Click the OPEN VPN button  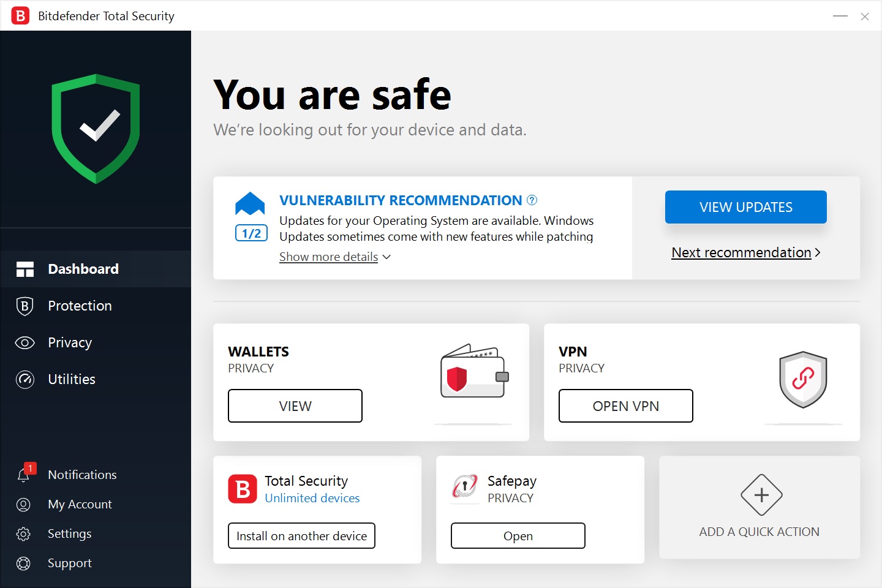click(x=626, y=406)
